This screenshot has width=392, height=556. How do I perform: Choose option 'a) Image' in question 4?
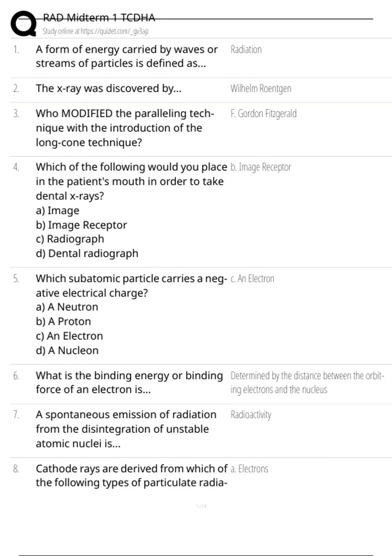57,211
